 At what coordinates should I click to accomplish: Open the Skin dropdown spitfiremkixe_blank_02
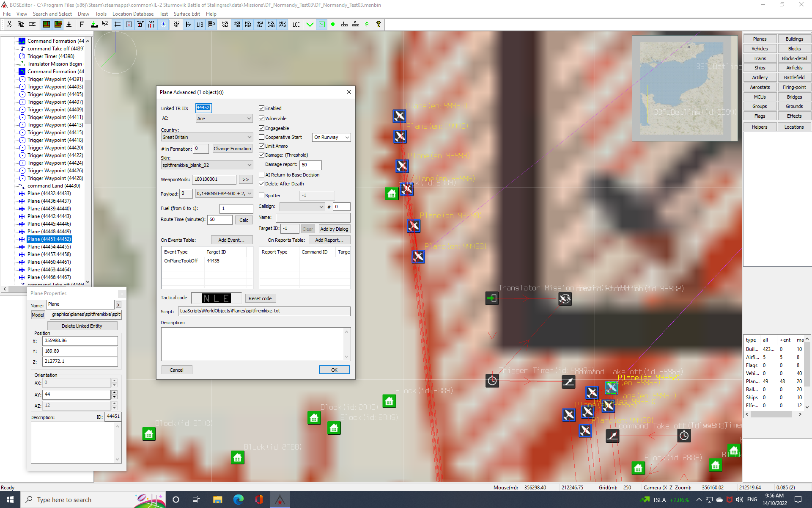[207, 165]
